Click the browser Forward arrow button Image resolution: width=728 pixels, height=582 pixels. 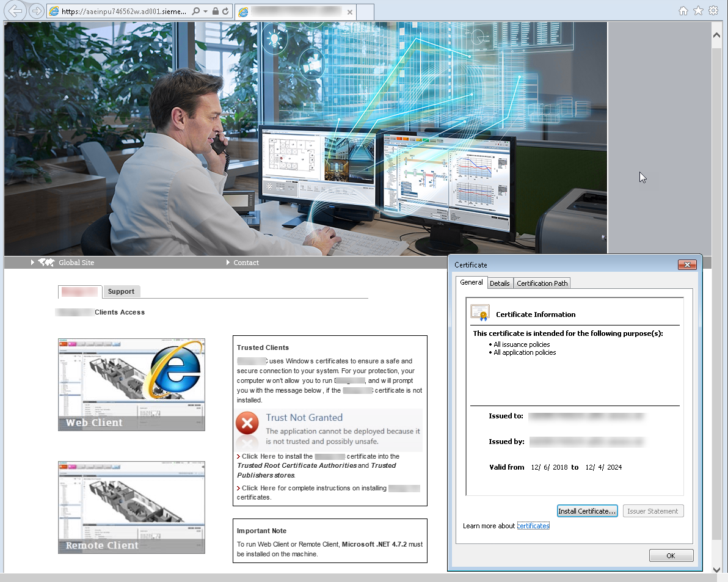[36, 11]
